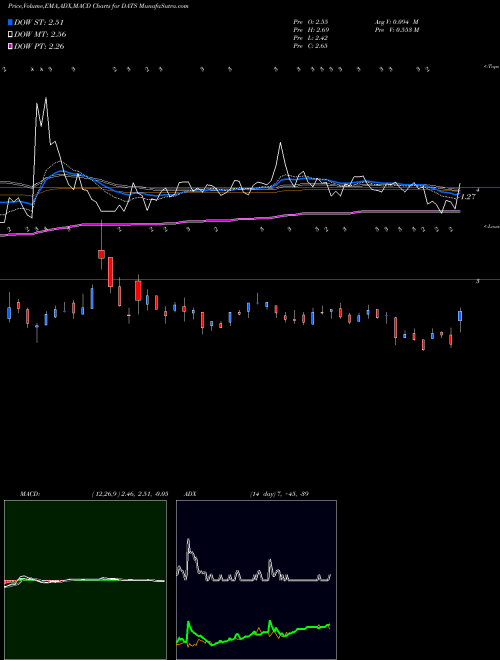The height and width of the screenshot is (660, 500).
Task: Click the price axis label '3'
Action: coord(478,281)
